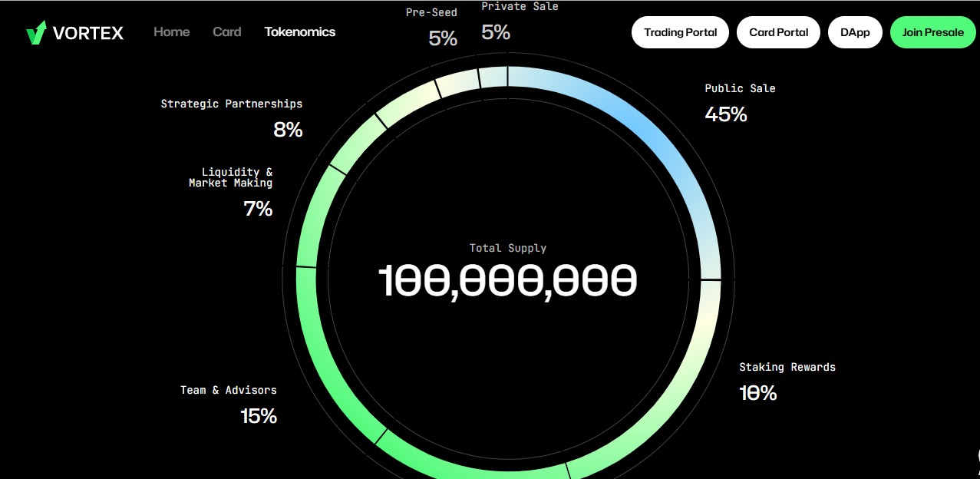Viewport: 980px width, 479px height.
Task: Click the 45% Public Sale value
Action: pos(725,114)
